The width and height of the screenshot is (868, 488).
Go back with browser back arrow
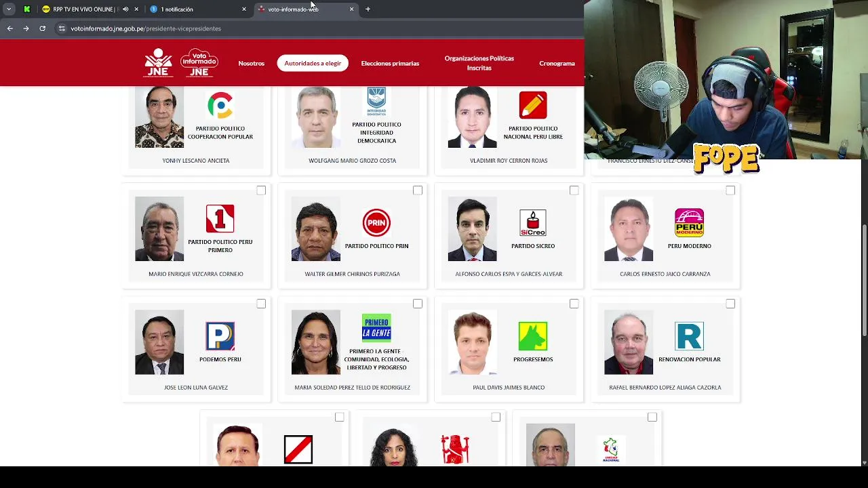coord(9,28)
